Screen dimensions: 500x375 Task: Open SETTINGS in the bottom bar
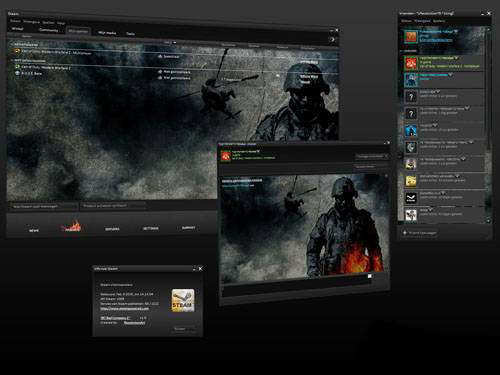click(151, 228)
